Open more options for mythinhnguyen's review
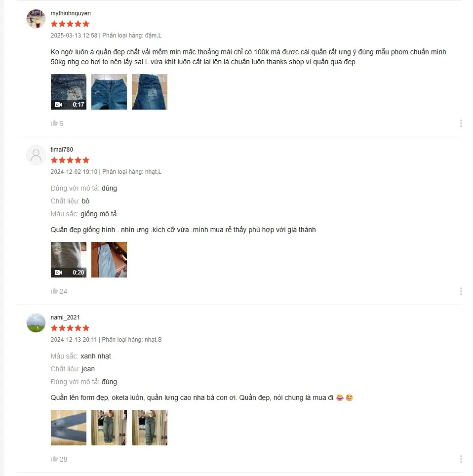This screenshot has width=473, height=476. click(x=461, y=123)
